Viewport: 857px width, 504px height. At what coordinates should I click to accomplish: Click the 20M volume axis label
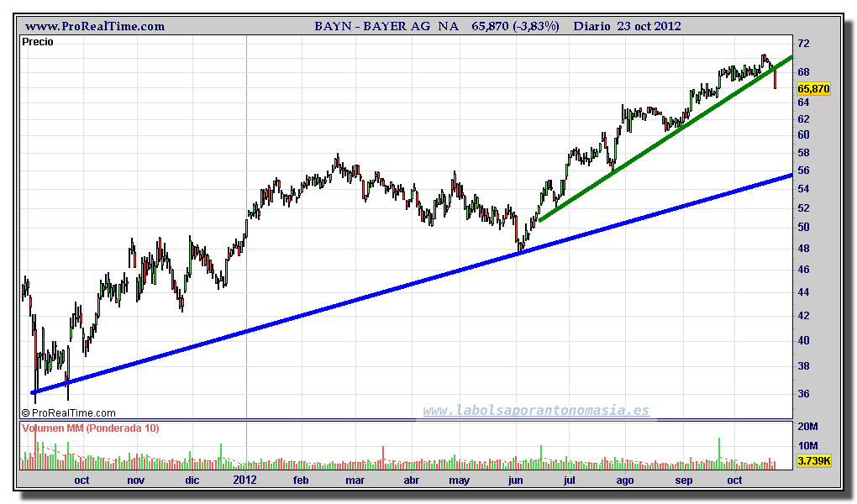tap(807, 427)
